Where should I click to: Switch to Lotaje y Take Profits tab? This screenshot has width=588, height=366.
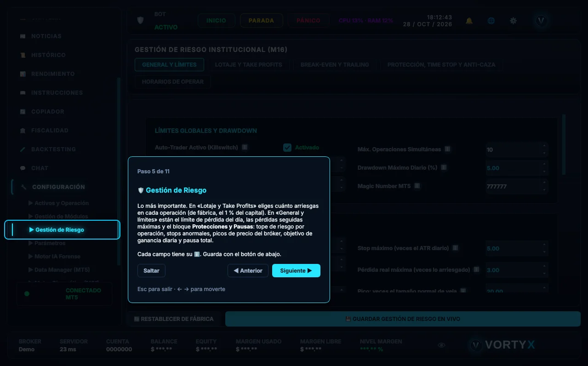tap(249, 65)
